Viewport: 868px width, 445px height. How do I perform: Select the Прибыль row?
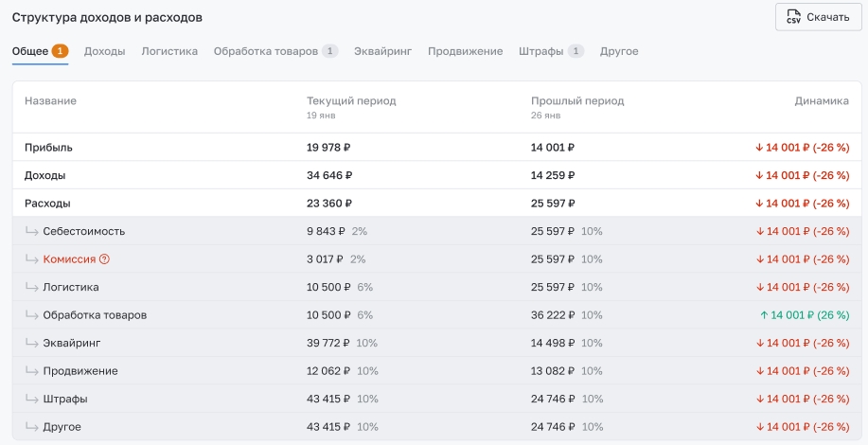(x=48, y=148)
